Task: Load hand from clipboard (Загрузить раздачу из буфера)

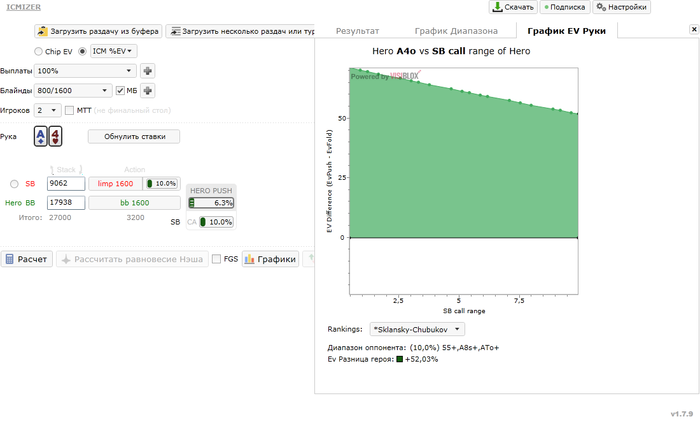Action: point(98,31)
